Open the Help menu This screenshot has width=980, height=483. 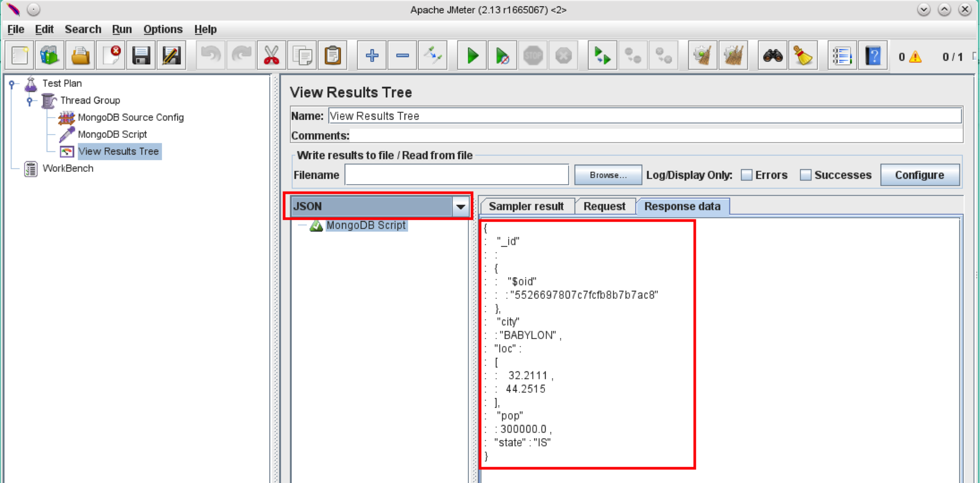[x=205, y=29]
